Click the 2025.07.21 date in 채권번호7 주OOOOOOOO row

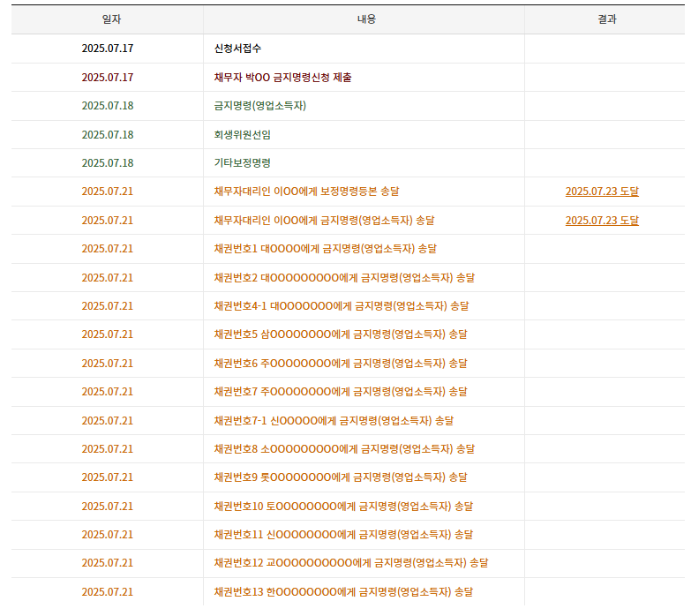click(x=108, y=391)
